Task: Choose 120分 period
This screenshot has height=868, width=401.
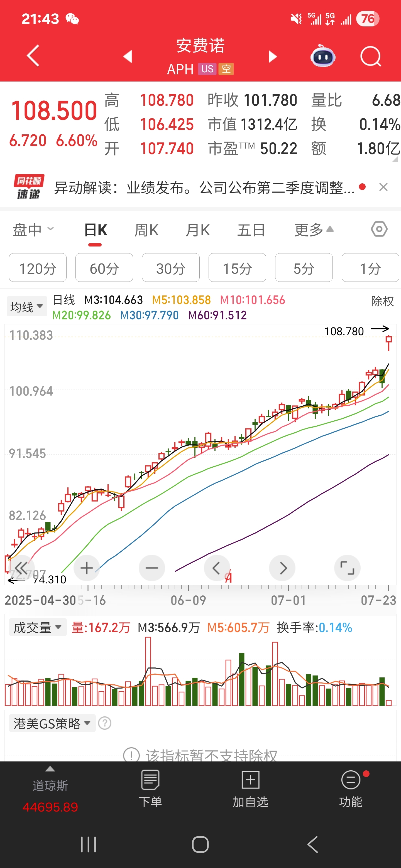Action: coord(38,268)
